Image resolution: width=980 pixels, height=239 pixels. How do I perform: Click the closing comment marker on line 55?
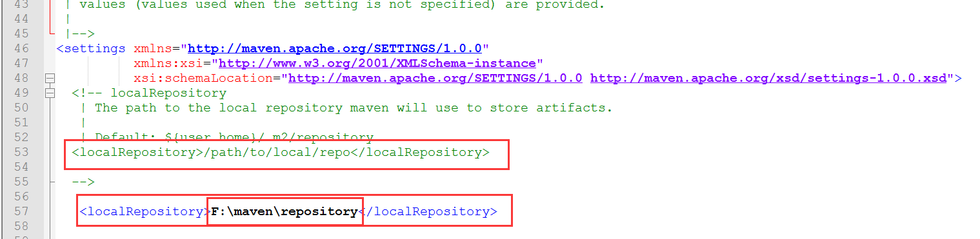[83, 182]
